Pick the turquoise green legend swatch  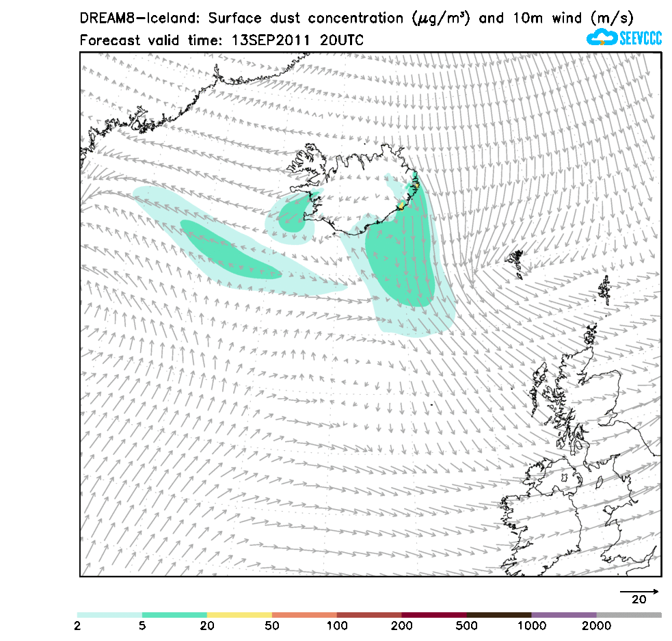(x=174, y=615)
